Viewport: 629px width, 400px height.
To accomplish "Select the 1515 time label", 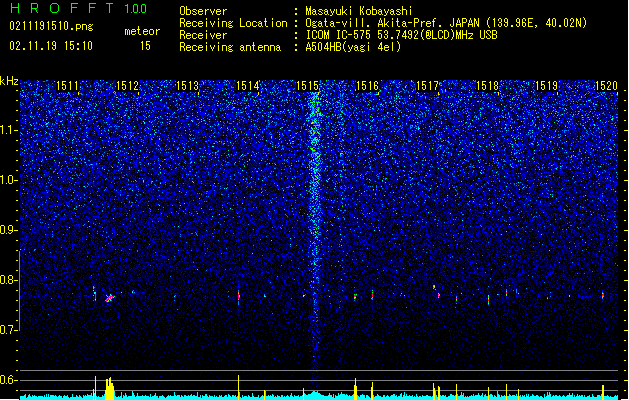I will pyautogui.click(x=307, y=86).
